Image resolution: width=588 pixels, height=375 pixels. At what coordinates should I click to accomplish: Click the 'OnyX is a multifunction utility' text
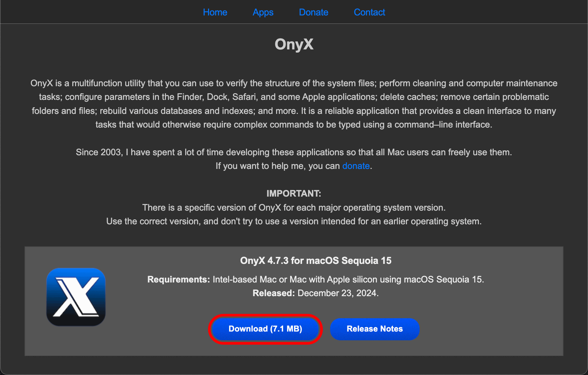294,83
